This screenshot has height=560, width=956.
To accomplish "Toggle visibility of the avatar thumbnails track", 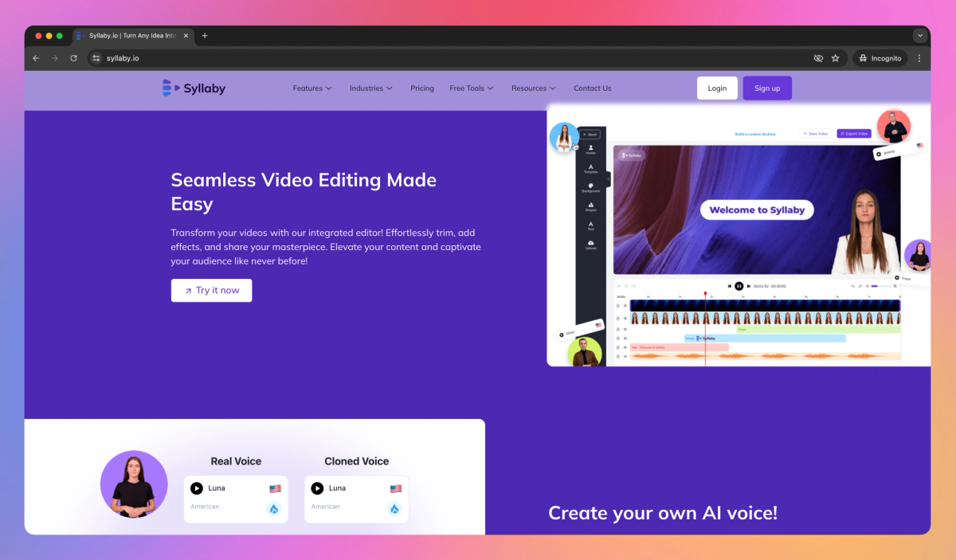I will click(625, 318).
